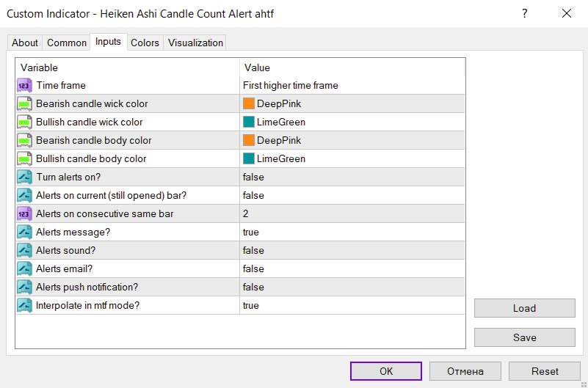Click the boolean icon beside Alerts sound?
The height and width of the screenshot is (388, 588).
click(x=24, y=251)
